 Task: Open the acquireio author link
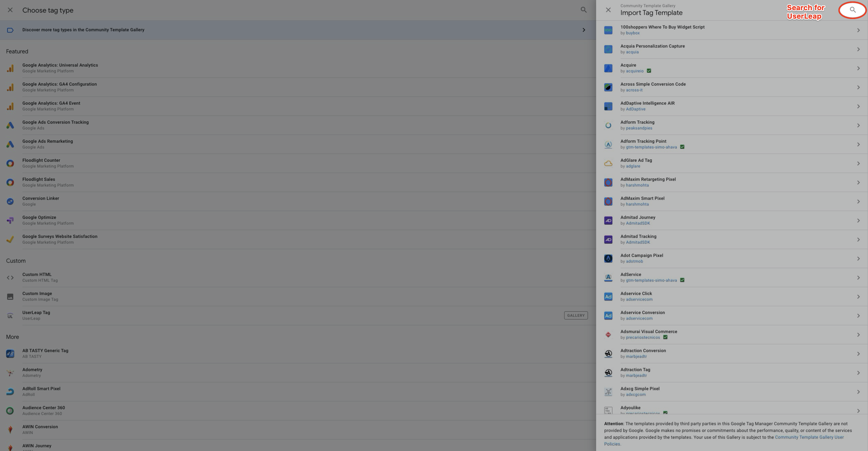[635, 71]
